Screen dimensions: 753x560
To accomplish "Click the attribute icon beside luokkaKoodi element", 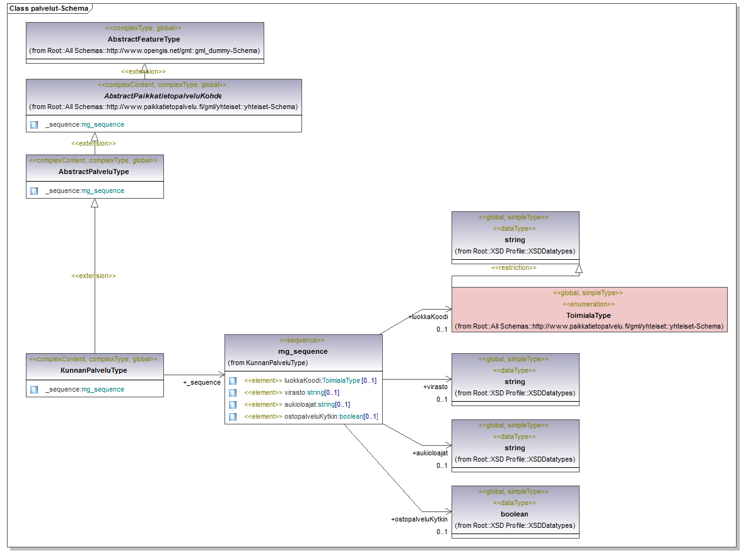I will click(233, 380).
